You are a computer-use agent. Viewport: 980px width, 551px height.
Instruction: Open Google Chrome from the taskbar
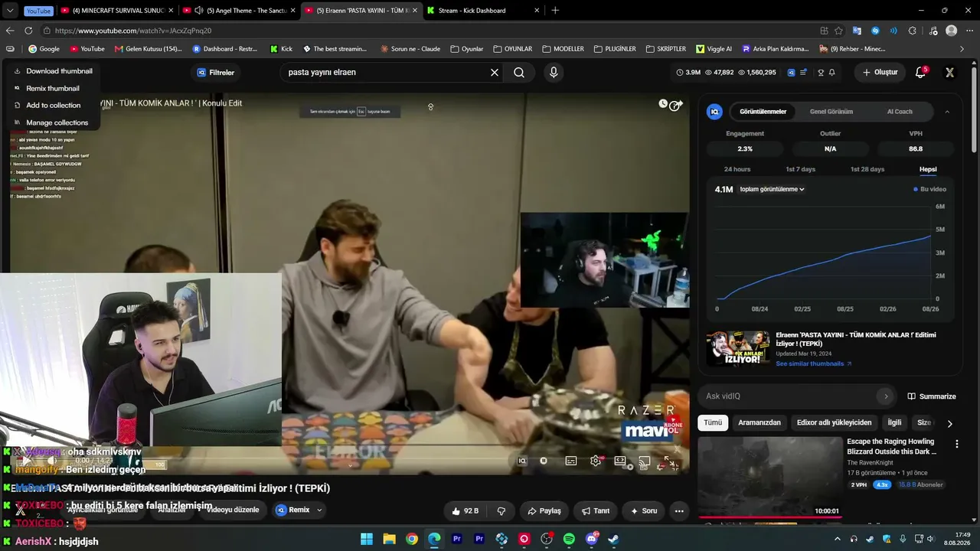click(x=412, y=539)
